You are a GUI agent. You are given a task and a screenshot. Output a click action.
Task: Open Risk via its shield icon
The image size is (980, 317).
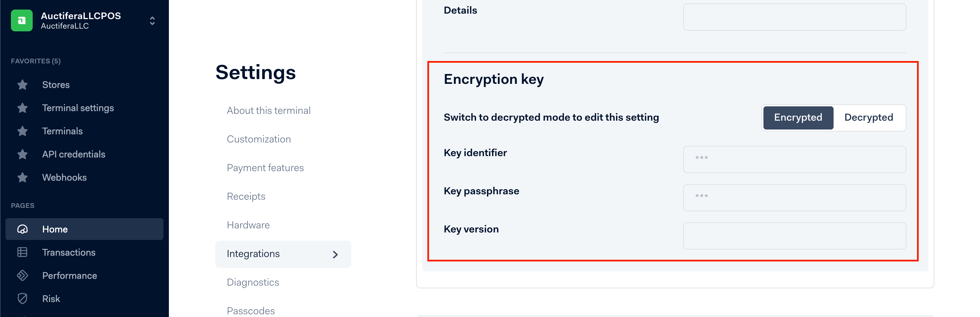[22, 299]
